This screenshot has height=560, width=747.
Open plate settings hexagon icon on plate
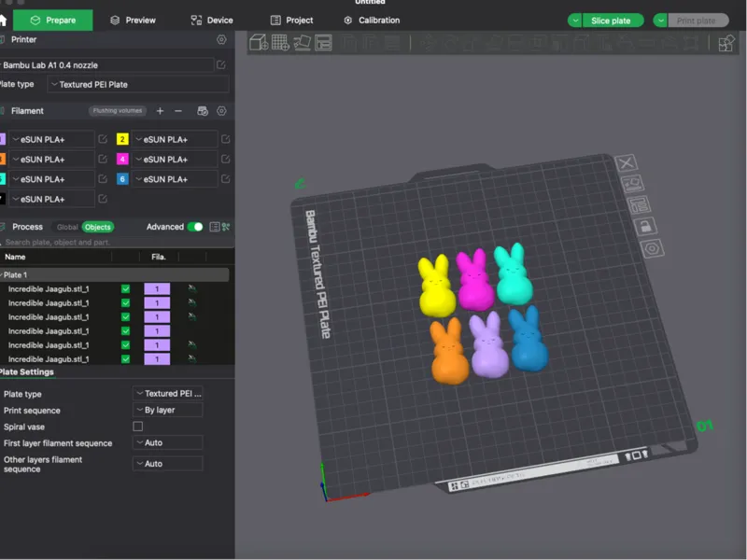click(x=652, y=248)
